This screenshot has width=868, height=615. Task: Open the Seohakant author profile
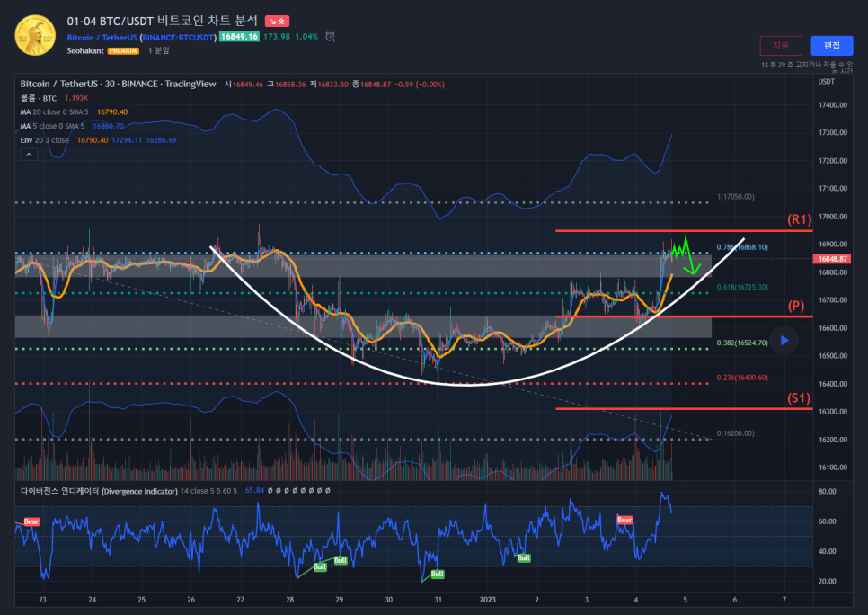pyautogui.click(x=85, y=51)
